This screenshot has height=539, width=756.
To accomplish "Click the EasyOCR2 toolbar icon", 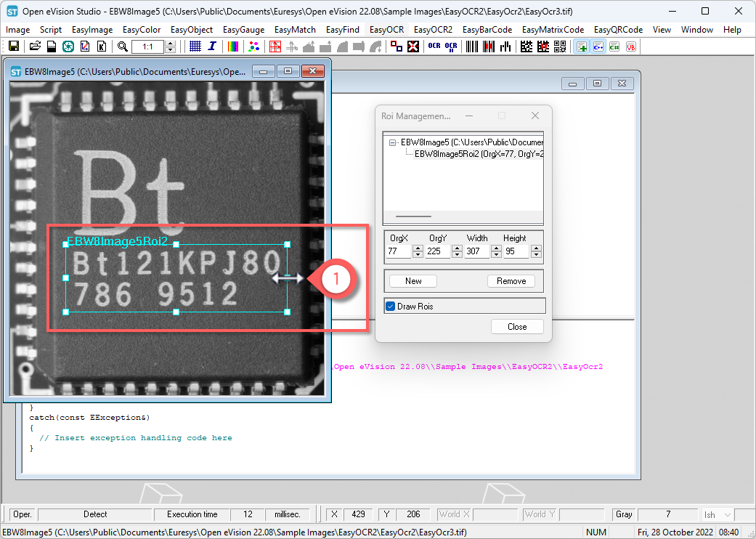I will pyautogui.click(x=451, y=46).
